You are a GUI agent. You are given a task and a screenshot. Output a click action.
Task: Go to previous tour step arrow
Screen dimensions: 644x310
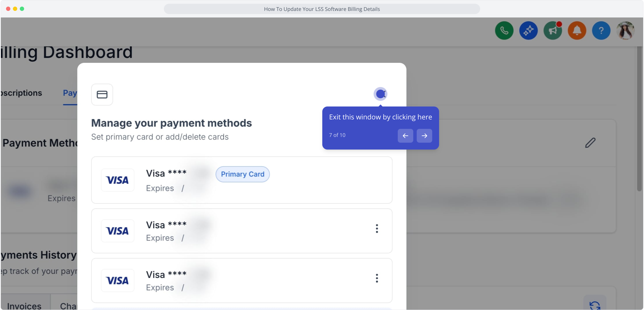point(405,135)
